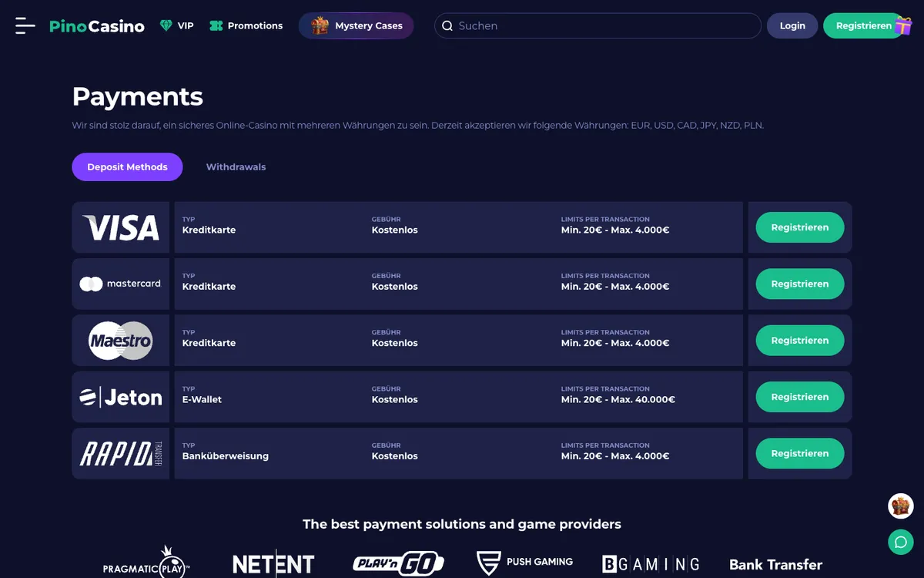Click Registrieren in the Jeton row
This screenshot has width=924, height=578.
[800, 397]
